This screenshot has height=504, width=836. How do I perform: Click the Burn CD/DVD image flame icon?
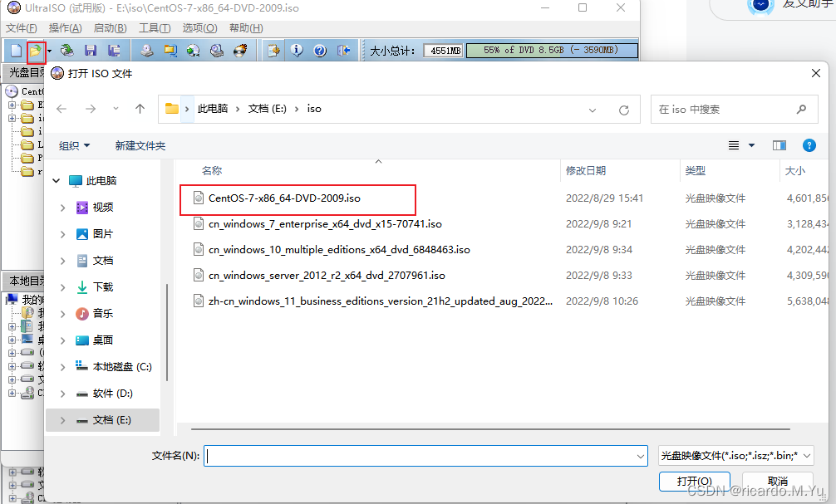tap(240, 51)
